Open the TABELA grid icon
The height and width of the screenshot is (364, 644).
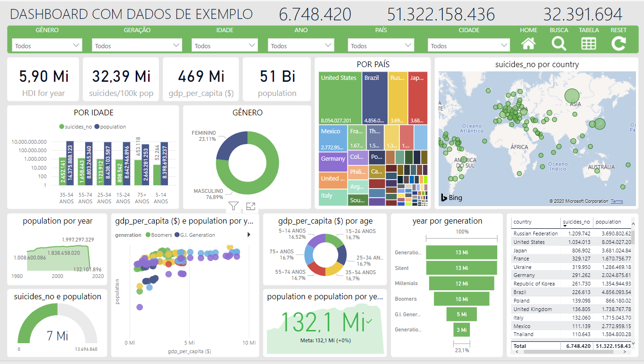pyautogui.click(x=589, y=43)
